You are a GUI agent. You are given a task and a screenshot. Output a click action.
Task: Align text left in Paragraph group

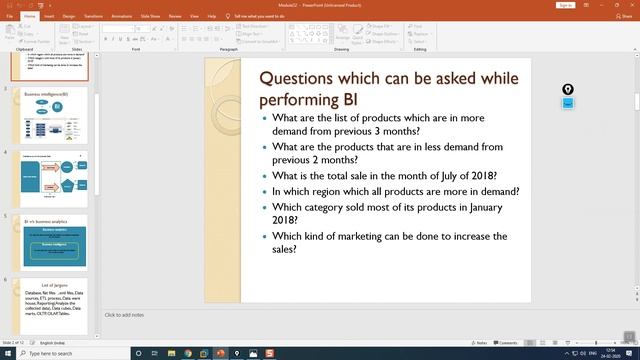(x=184, y=39)
